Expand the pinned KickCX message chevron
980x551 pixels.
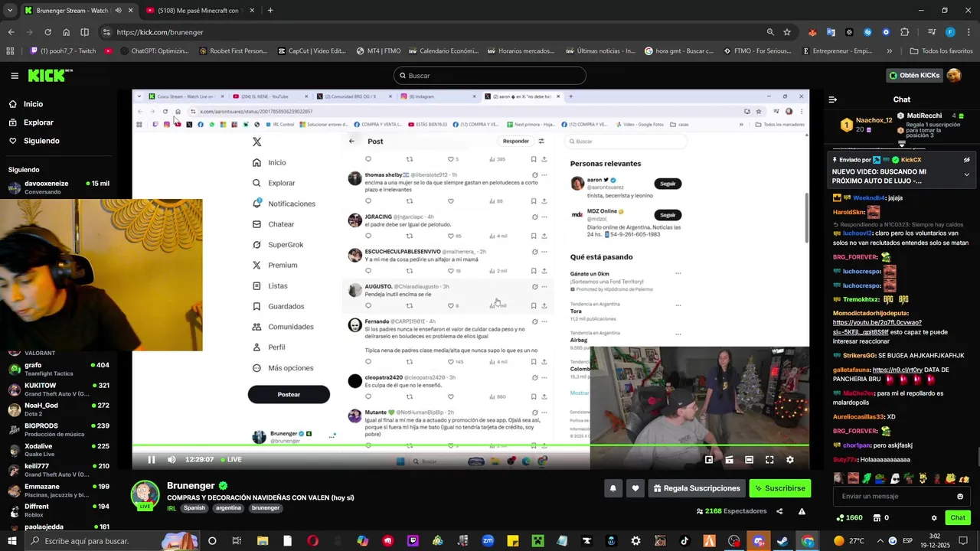(x=966, y=174)
